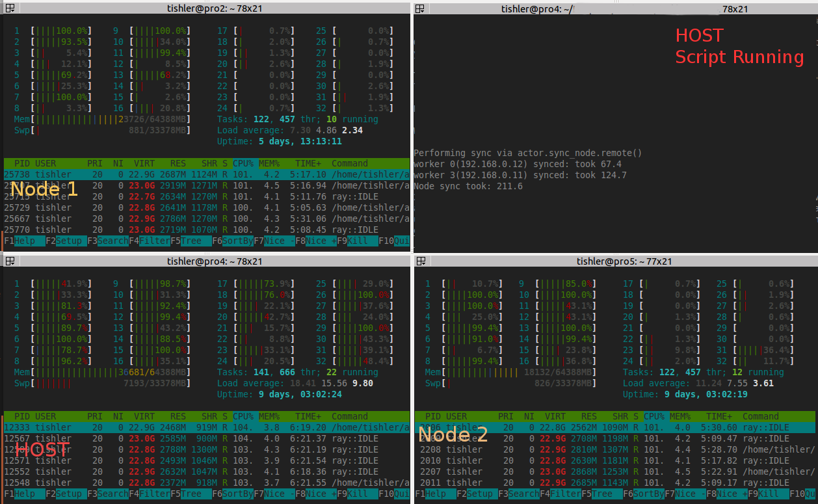Sort by TIME+ column in the pro2 htop

pyautogui.click(x=308, y=163)
